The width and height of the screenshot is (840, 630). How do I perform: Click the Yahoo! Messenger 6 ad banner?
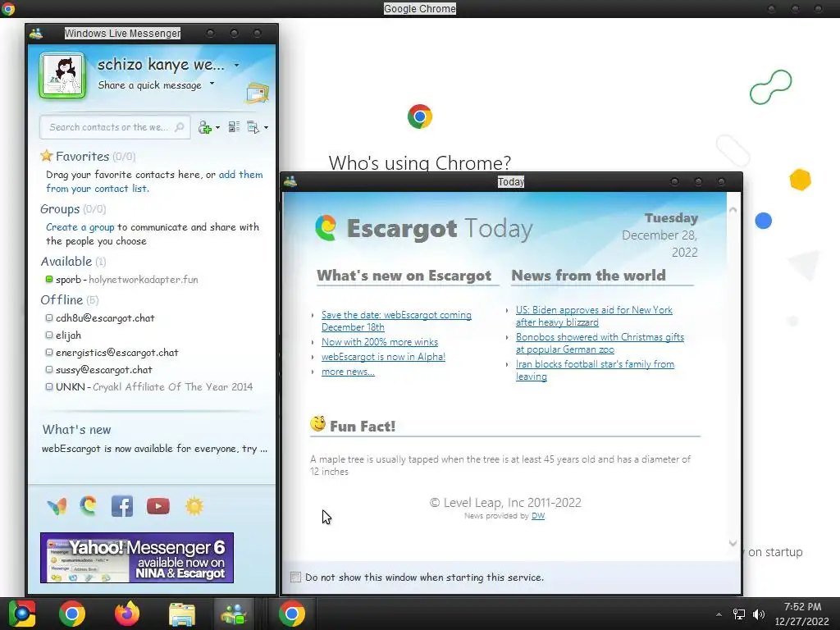137,558
